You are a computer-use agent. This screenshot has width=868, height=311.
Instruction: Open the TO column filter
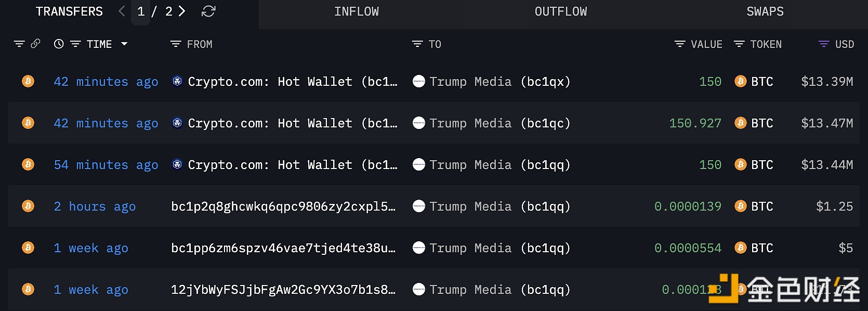pyautogui.click(x=417, y=44)
